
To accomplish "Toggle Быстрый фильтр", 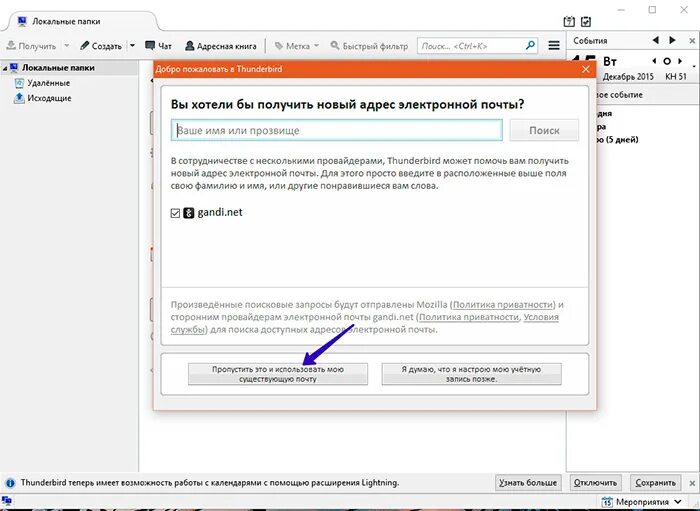I will [x=369, y=46].
